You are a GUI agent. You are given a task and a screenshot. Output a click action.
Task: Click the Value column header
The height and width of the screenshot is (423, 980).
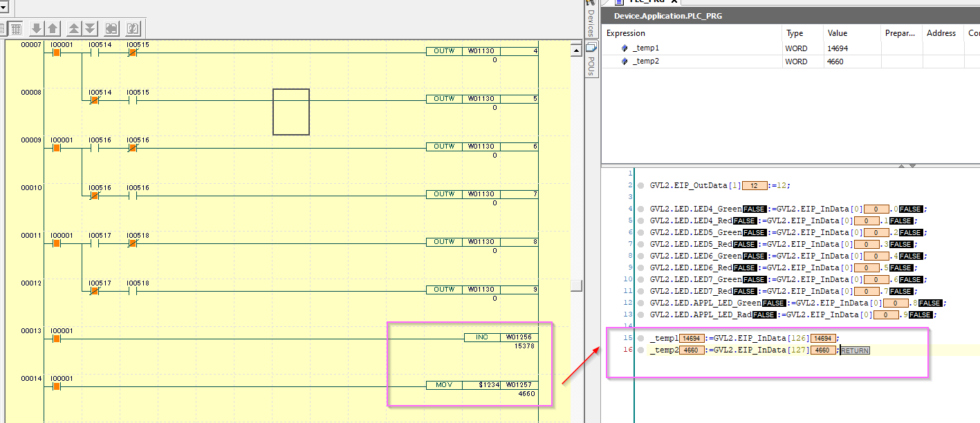(x=852, y=33)
